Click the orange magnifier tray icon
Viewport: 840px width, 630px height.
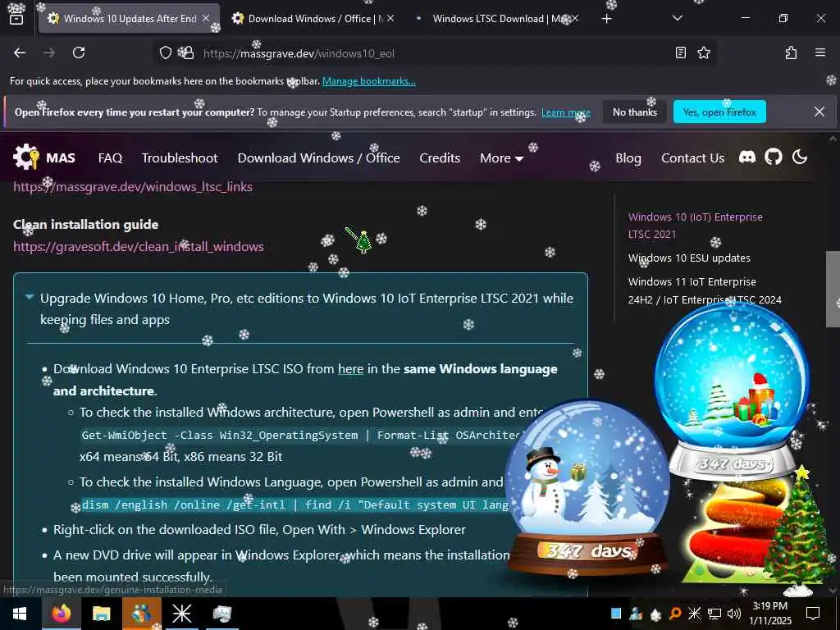[x=675, y=614]
